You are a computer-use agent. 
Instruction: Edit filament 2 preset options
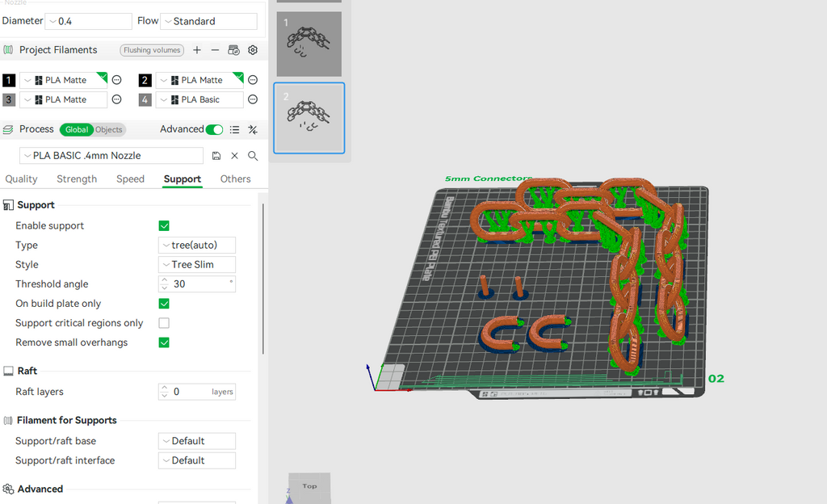point(253,80)
